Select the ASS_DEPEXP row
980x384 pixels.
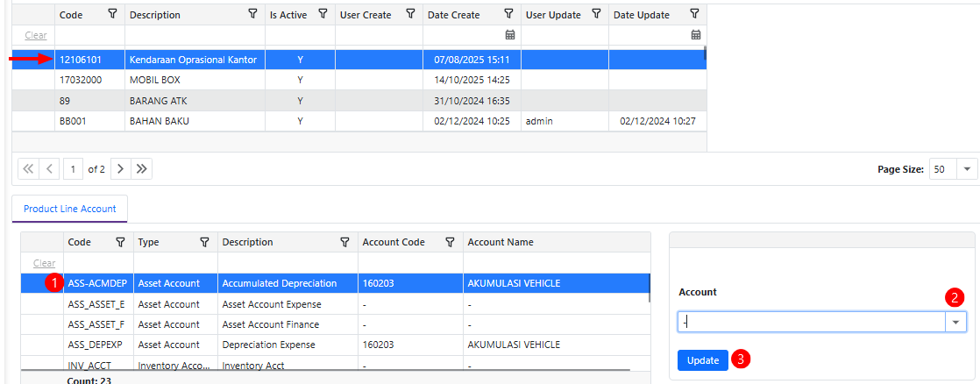coord(336,345)
